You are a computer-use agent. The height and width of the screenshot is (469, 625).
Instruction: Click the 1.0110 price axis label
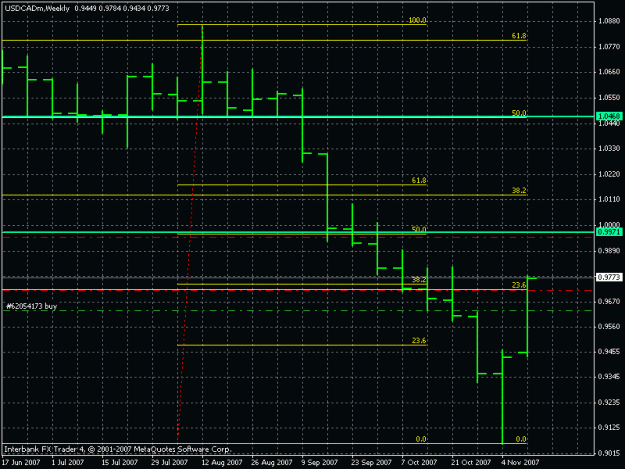click(609, 199)
